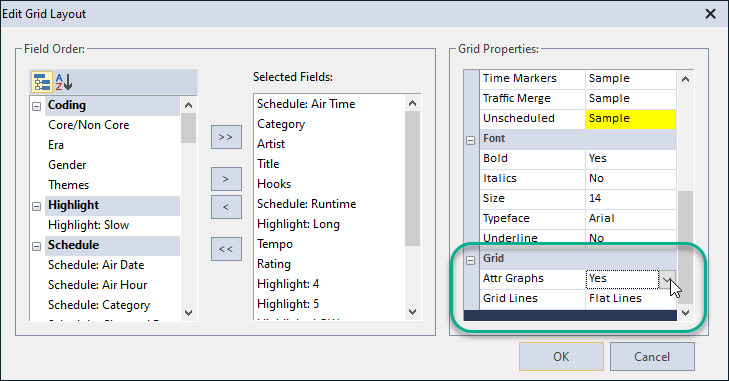The width and height of the screenshot is (729, 381).
Task: Select the Bold Yes property value
Action: [x=630, y=159]
